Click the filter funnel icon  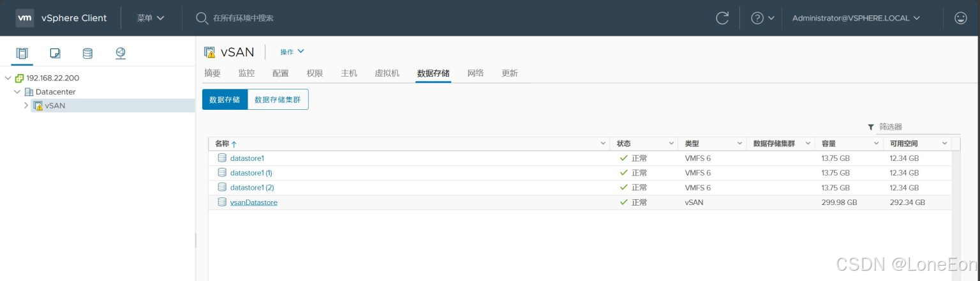tap(870, 127)
